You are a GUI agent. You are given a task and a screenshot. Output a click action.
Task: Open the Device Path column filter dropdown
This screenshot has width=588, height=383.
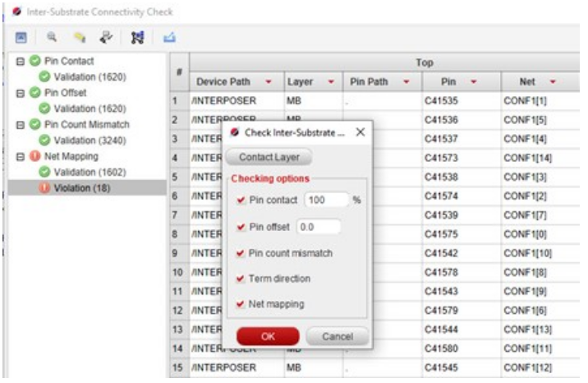point(269,82)
